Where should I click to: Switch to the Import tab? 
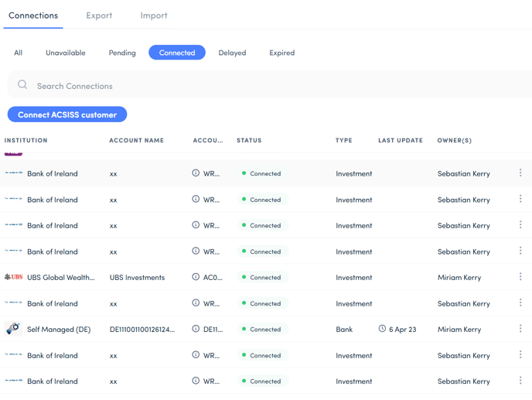154,15
